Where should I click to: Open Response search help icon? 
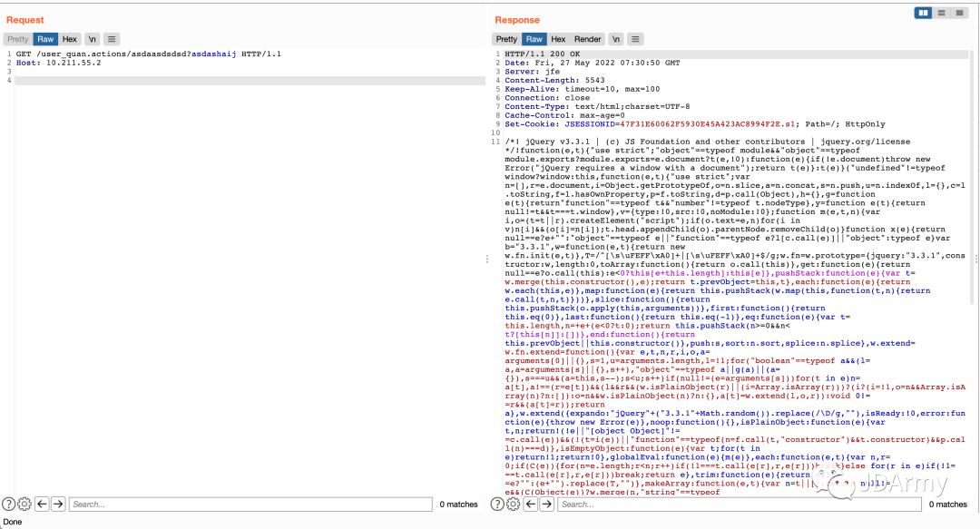497,504
